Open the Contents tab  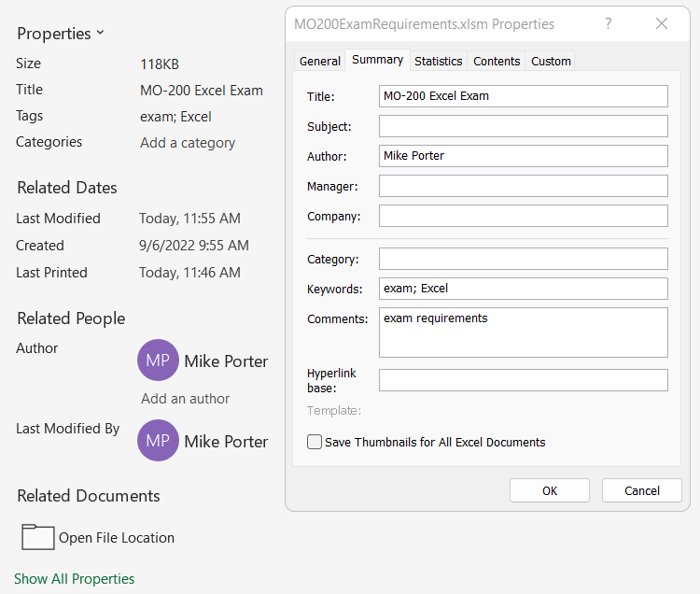click(497, 62)
